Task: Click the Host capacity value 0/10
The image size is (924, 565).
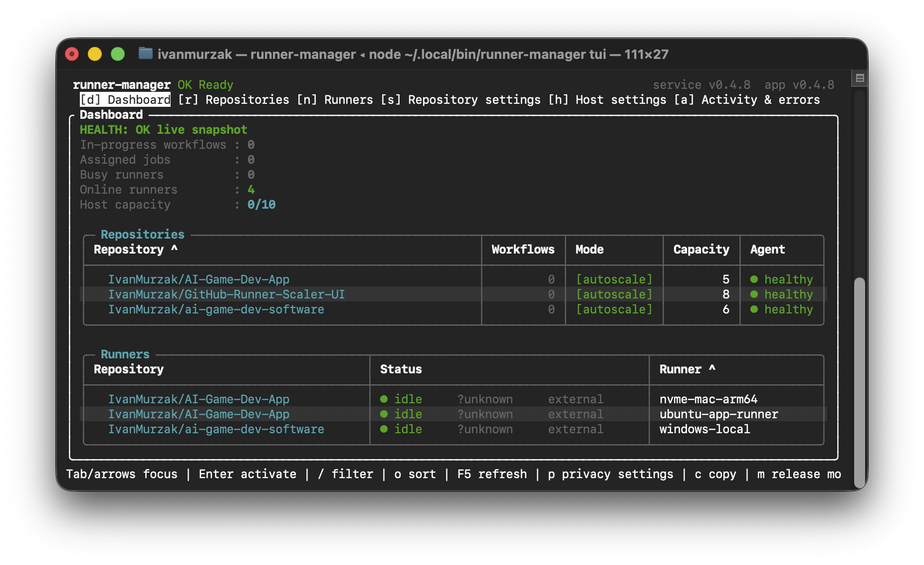Action: (261, 204)
